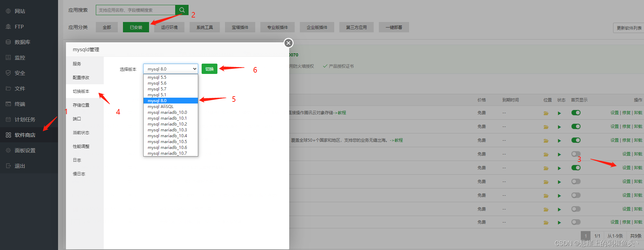Image resolution: width=644 pixels, height=250 pixels.
Task: Open folder icon in last table row
Action: pos(546,222)
